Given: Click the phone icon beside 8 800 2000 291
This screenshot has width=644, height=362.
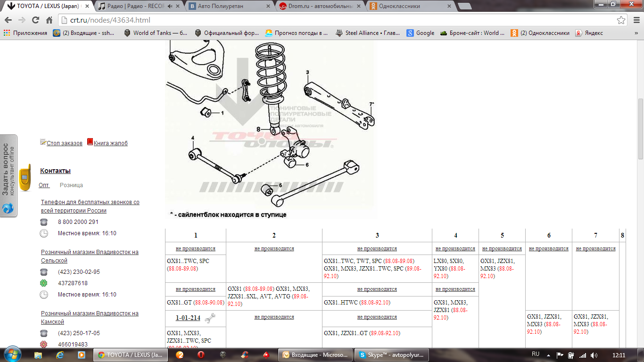Looking at the screenshot, I should 44,222.
